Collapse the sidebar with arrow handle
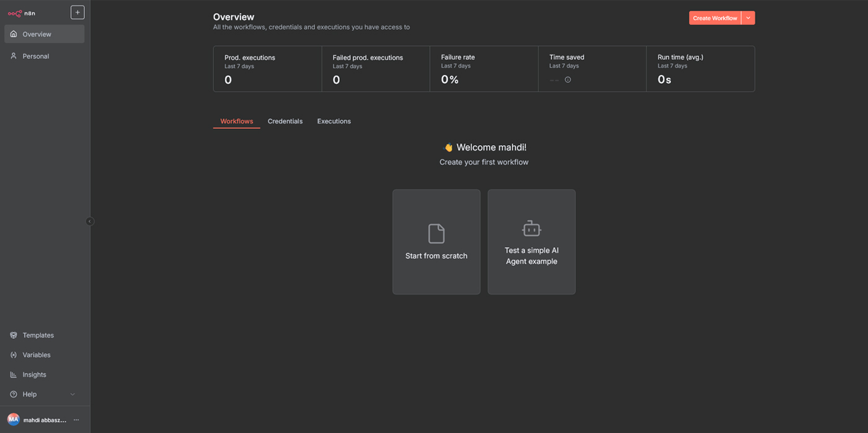Image resolution: width=868 pixels, height=433 pixels. click(90, 221)
